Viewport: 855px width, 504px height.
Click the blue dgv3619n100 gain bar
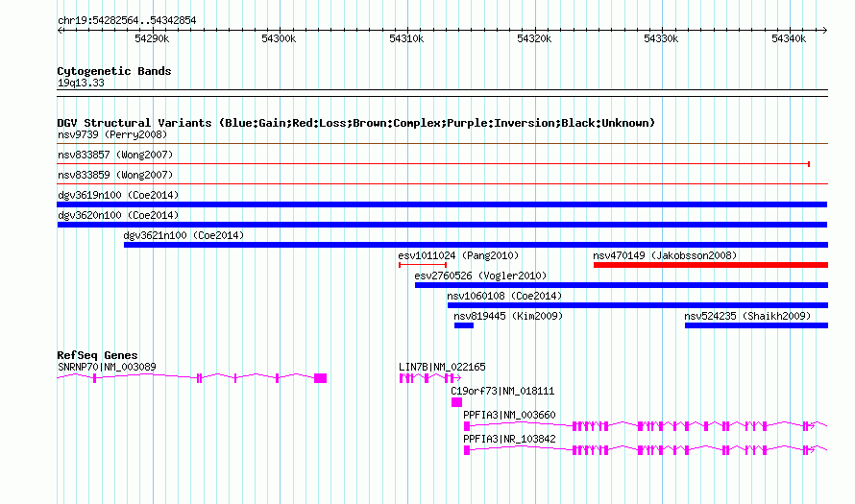(442, 204)
